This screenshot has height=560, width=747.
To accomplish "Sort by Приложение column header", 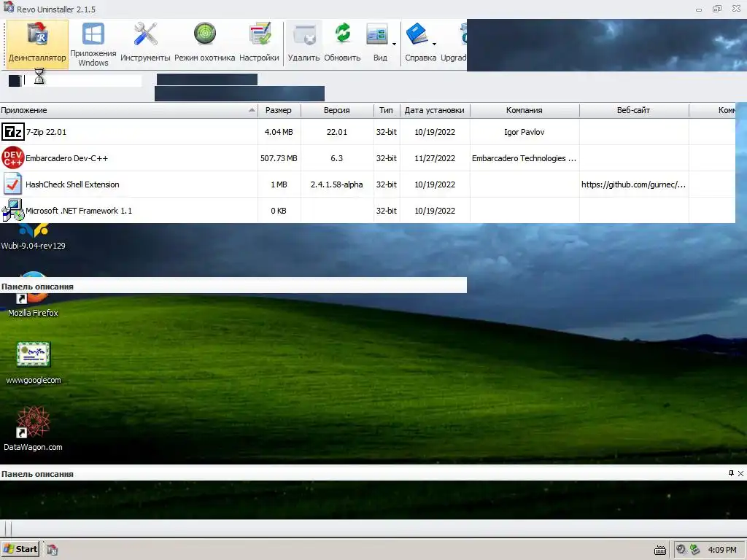I will pos(128,111).
